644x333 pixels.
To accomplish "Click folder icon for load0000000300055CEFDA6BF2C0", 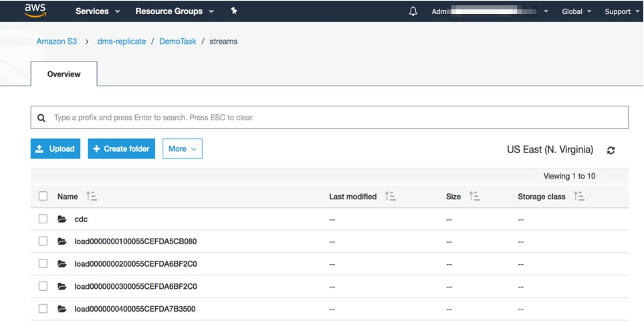I will pyautogui.click(x=62, y=286).
